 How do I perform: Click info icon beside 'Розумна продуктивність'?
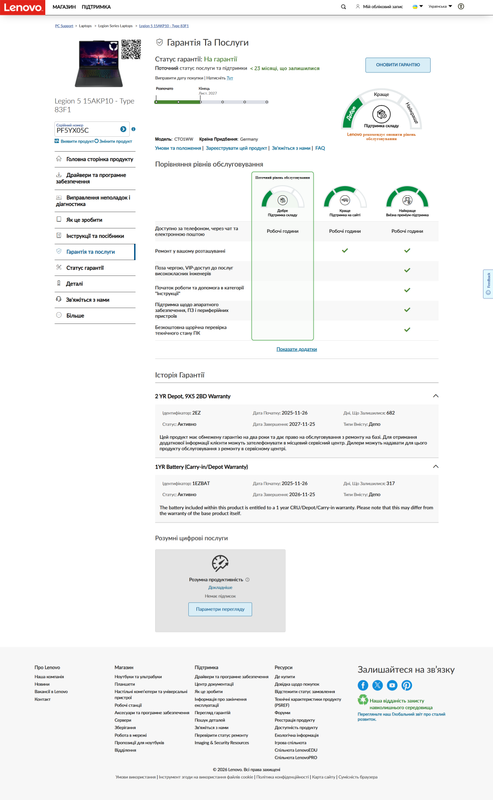coord(248,580)
